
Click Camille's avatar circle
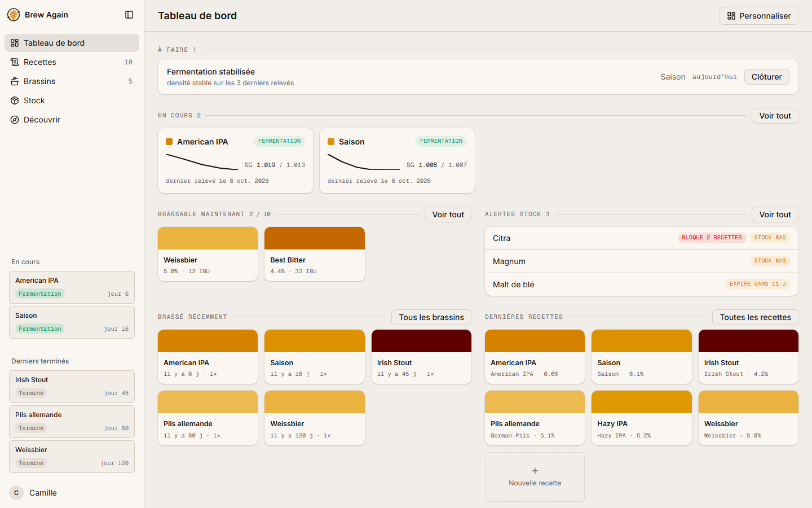(16, 493)
